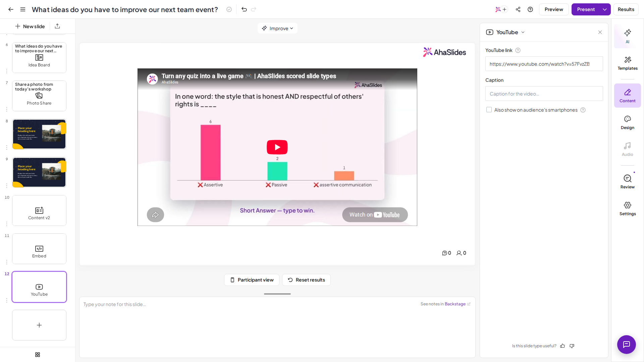Click into the YouTube link field
The height and width of the screenshot is (362, 644).
click(544, 64)
